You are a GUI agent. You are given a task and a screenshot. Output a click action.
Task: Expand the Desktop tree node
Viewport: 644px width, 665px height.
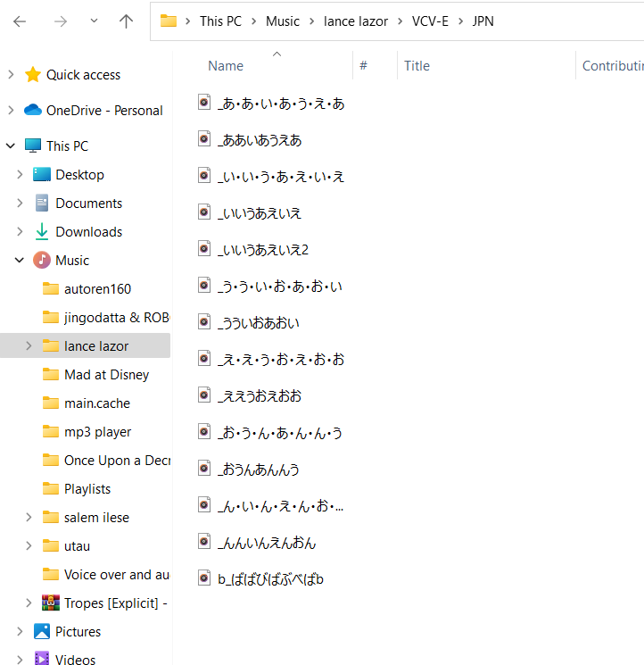pos(20,174)
